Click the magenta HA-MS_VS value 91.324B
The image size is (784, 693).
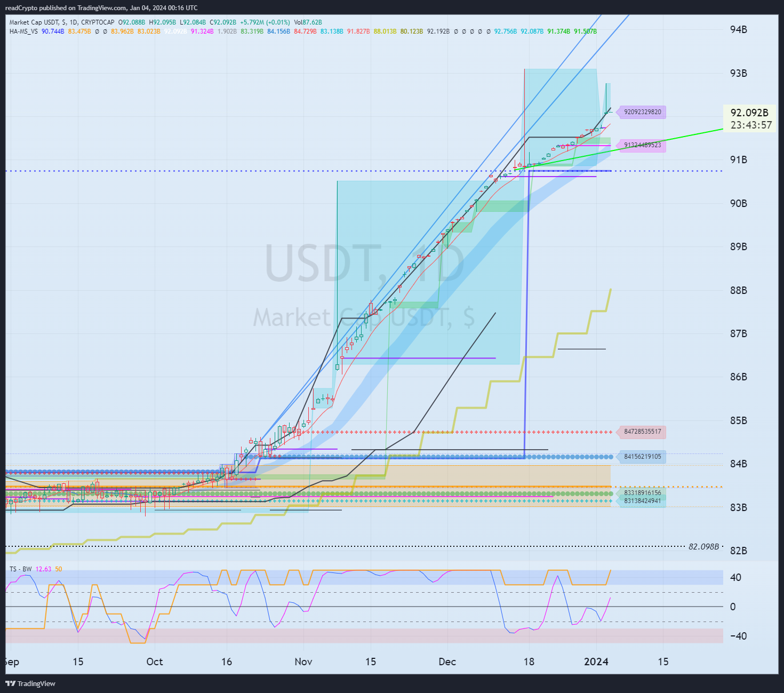[202, 31]
